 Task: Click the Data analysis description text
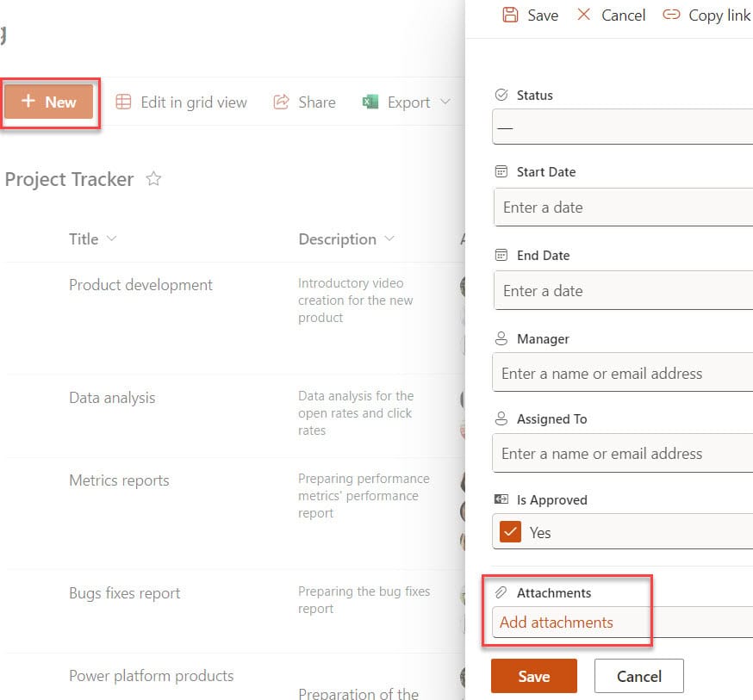coord(355,413)
